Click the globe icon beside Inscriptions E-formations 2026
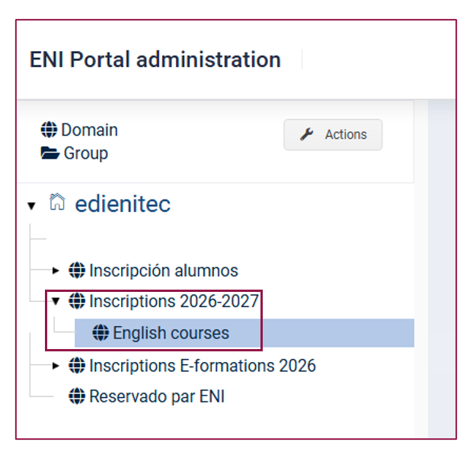 point(77,365)
